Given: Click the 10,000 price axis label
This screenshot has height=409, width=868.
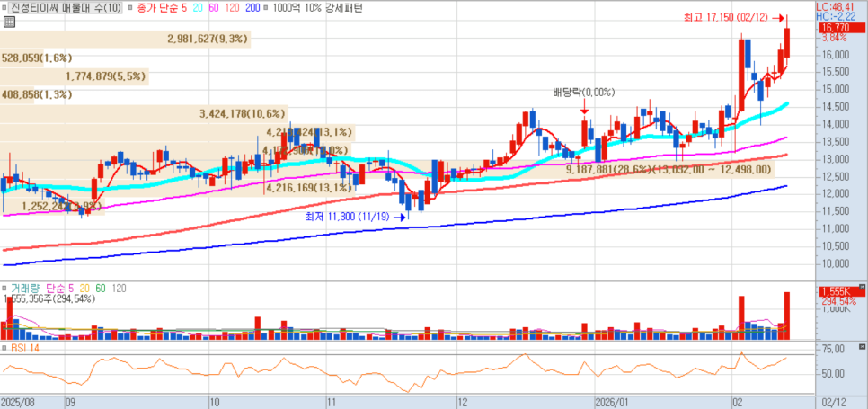Looking at the screenshot, I should [x=836, y=262].
